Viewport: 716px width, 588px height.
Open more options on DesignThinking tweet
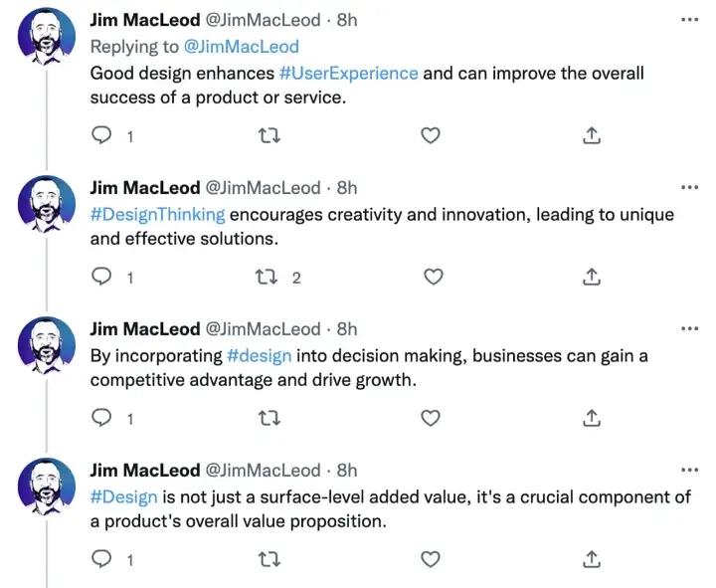click(689, 187)
